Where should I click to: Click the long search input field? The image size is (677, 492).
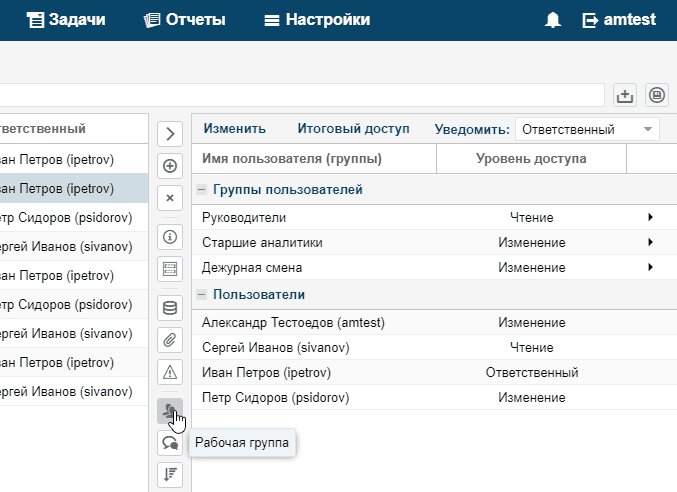(x=300, y=95)
